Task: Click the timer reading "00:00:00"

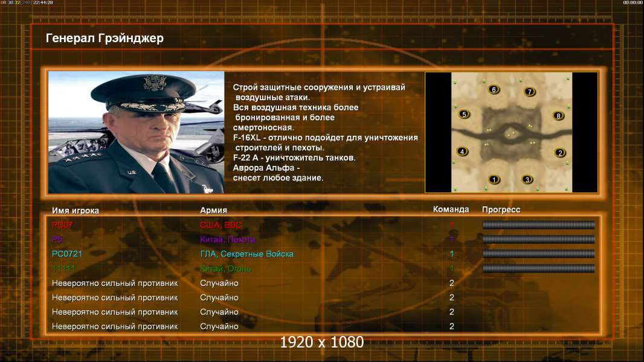Action: point(633,2)
